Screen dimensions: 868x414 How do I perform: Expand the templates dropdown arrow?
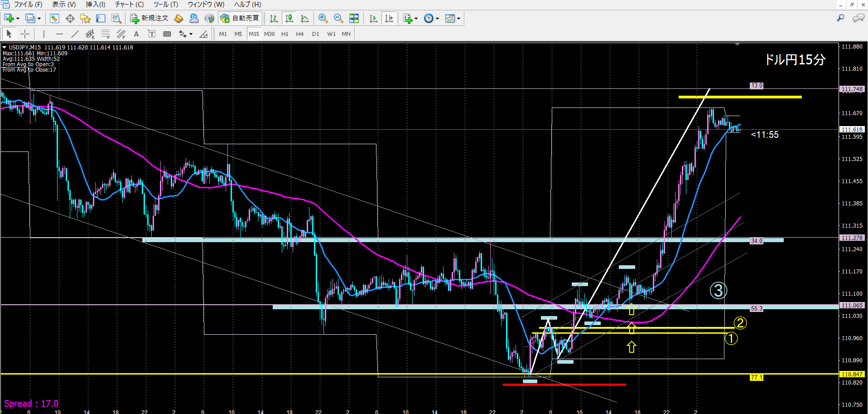(x=458, y=19)
